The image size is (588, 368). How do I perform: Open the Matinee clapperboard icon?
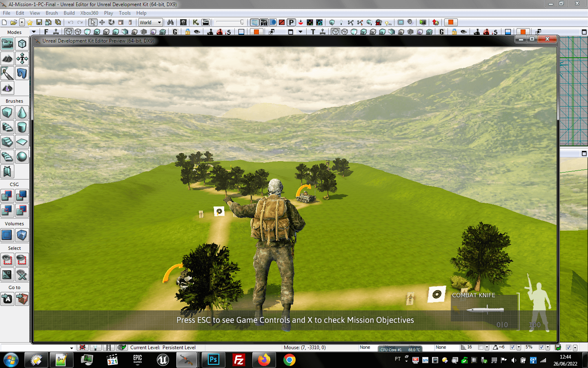point(206,22)
